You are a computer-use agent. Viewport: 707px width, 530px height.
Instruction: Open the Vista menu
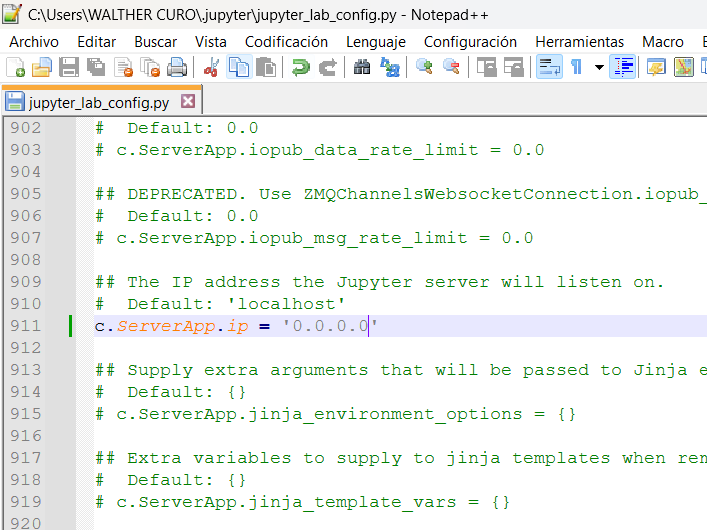[211, 42]
